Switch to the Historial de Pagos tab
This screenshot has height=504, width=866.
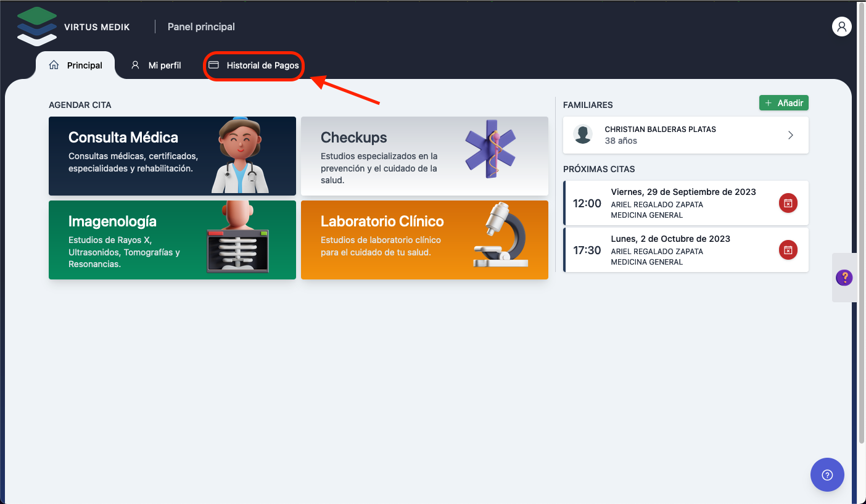point(254,65)
